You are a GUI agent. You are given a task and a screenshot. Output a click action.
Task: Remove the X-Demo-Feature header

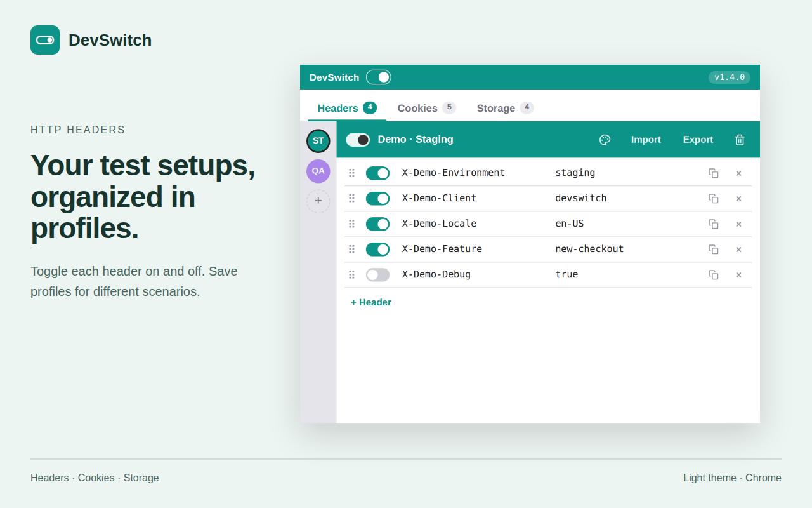(738, 250)
